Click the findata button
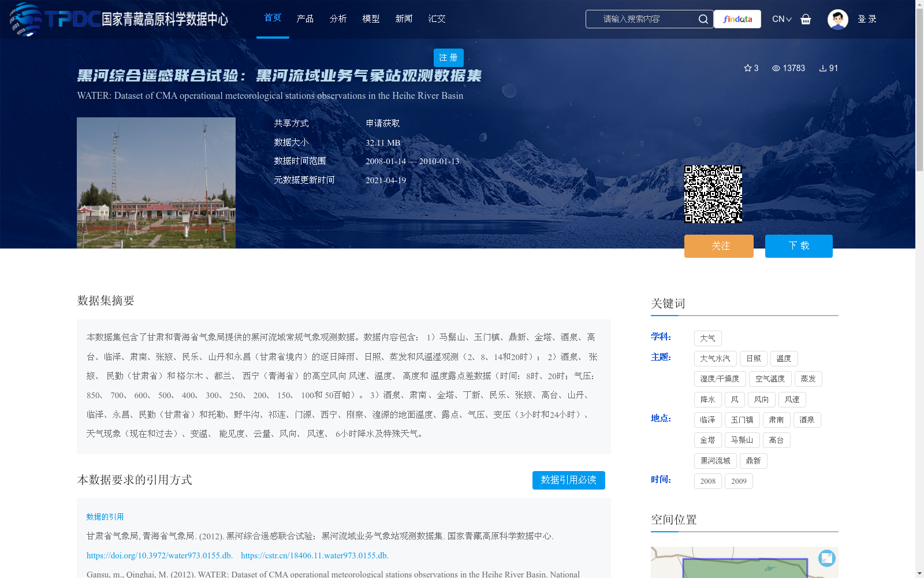Image resolution: width=924 pixels, height=578 pixels. [737, 19]
